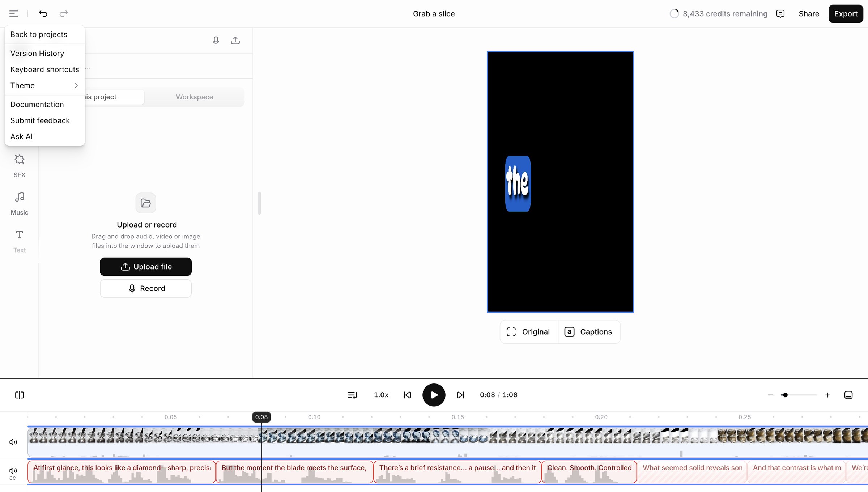The image size is (868, 492).
Task: Open the Text sidebar tool
Action: coord(20,241)
